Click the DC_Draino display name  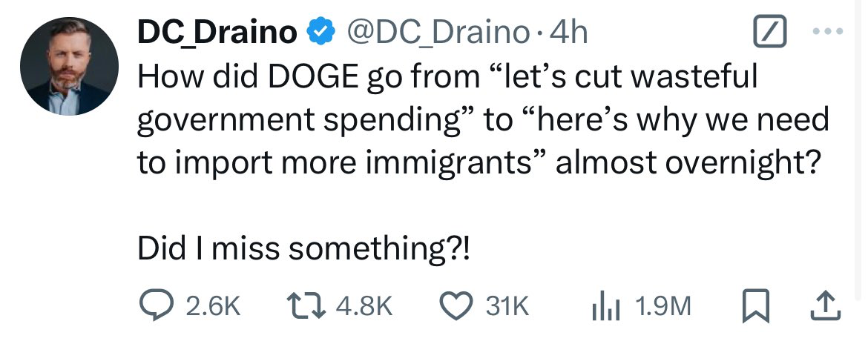click(x=217, y=33)
